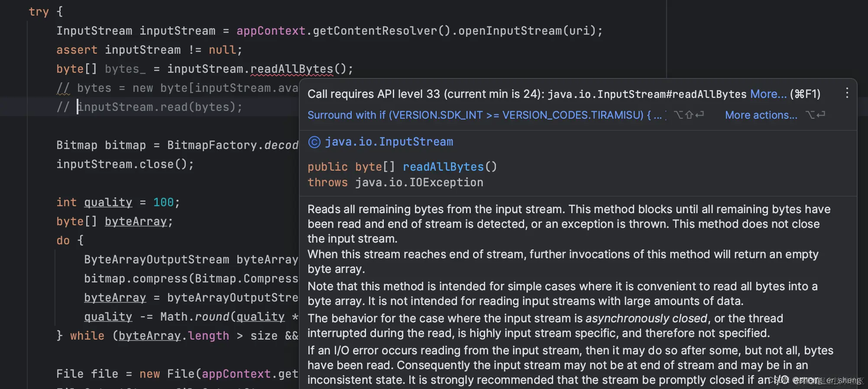Click the null keyword in the assert line
The width and height of the screenshot is (868, 389).
[222, 50]
